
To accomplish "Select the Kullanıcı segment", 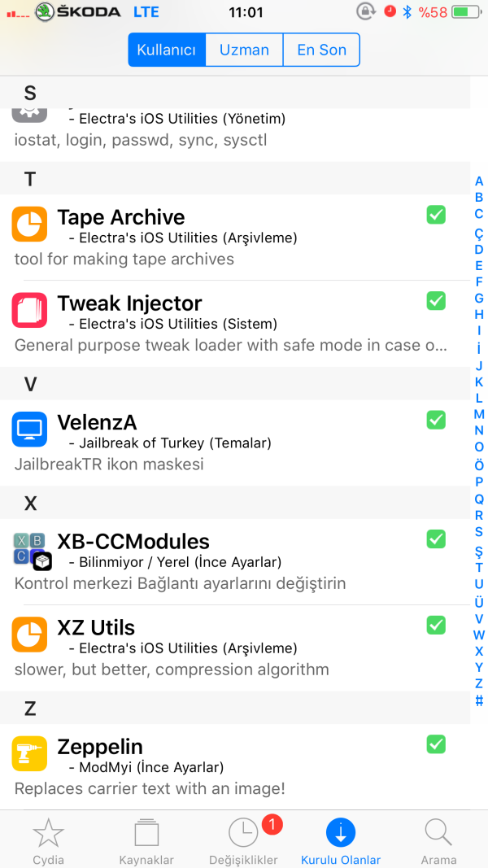I will (x=167, y=50).
